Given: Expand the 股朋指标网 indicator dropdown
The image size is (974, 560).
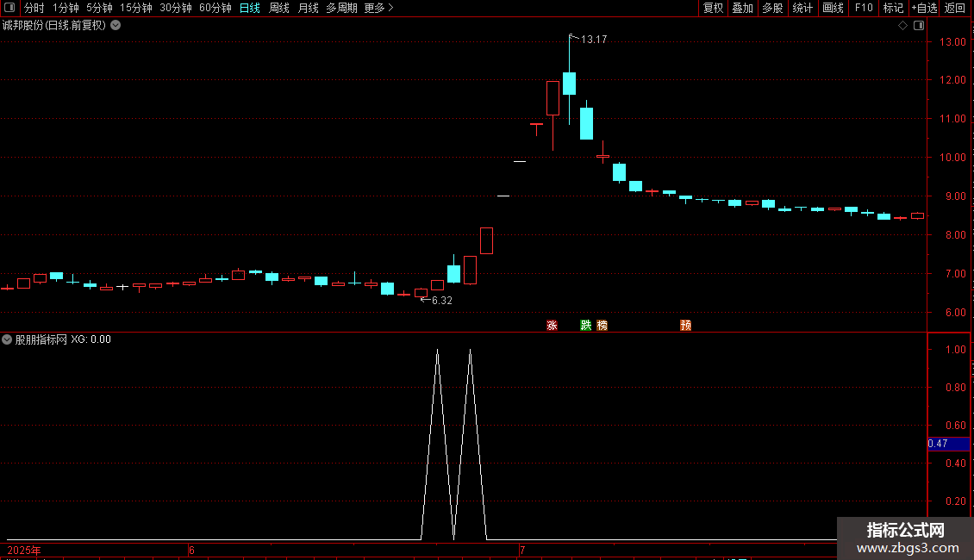Looking at the screenshot, I should click(7, 339).
